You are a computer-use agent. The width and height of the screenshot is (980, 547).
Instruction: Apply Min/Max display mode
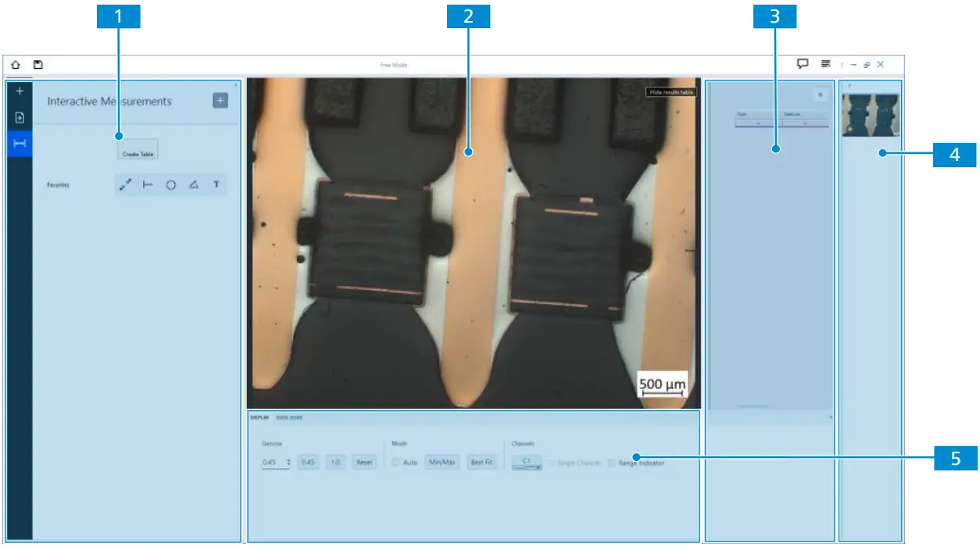pos(442,463)
